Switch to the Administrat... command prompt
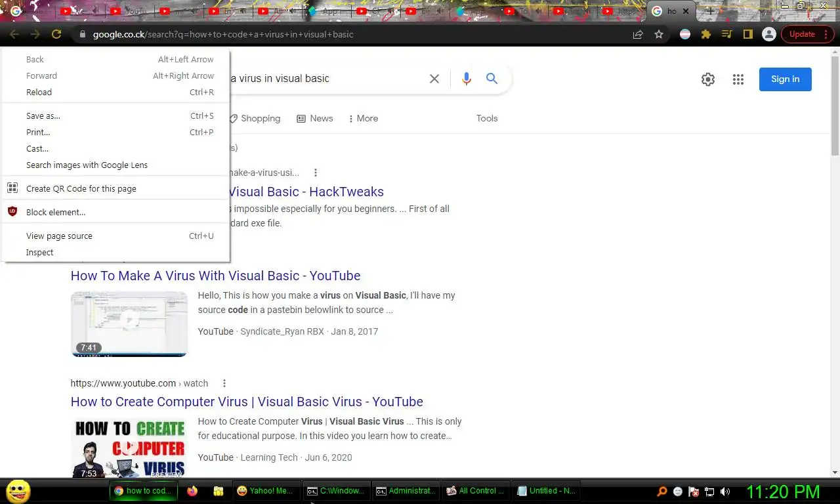840x504 pixels. click(406, 491)
